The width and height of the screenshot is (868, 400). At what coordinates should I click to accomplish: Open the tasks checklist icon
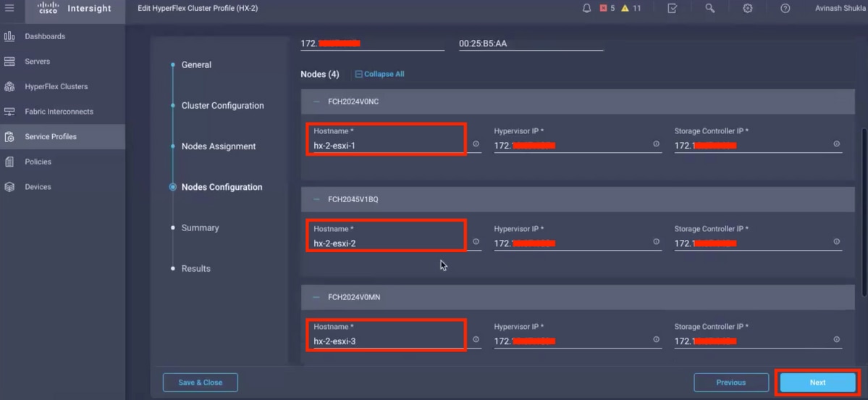pos(672,8)
